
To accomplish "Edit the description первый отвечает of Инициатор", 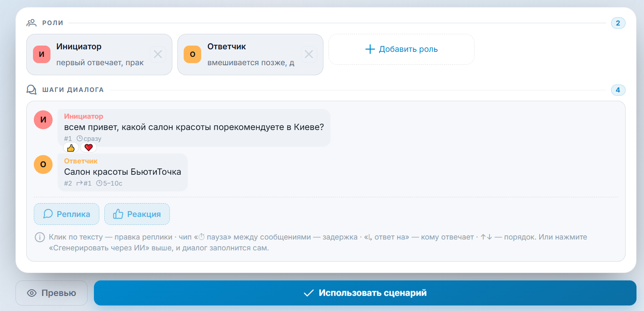I will point(100,63).
